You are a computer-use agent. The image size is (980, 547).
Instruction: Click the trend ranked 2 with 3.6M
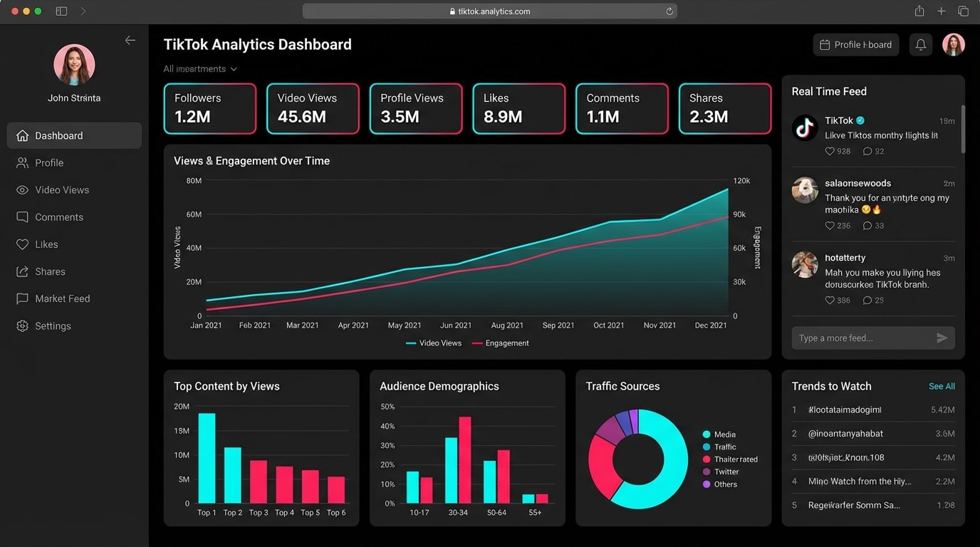873,434
